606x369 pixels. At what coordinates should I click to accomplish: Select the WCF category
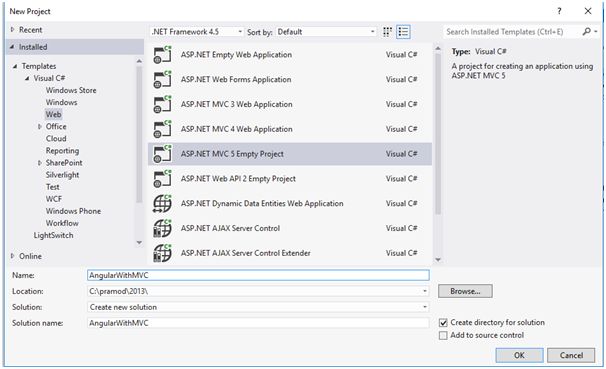coord(54,199)
